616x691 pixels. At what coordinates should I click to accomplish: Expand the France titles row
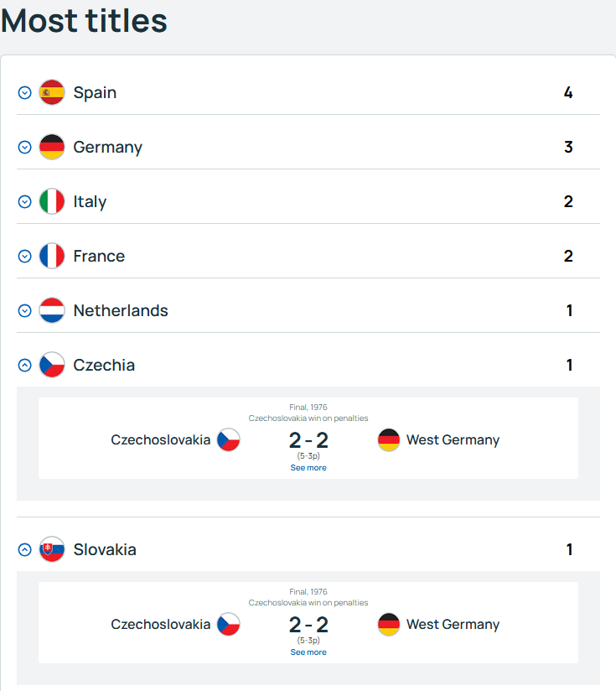(x=25, y=256)
